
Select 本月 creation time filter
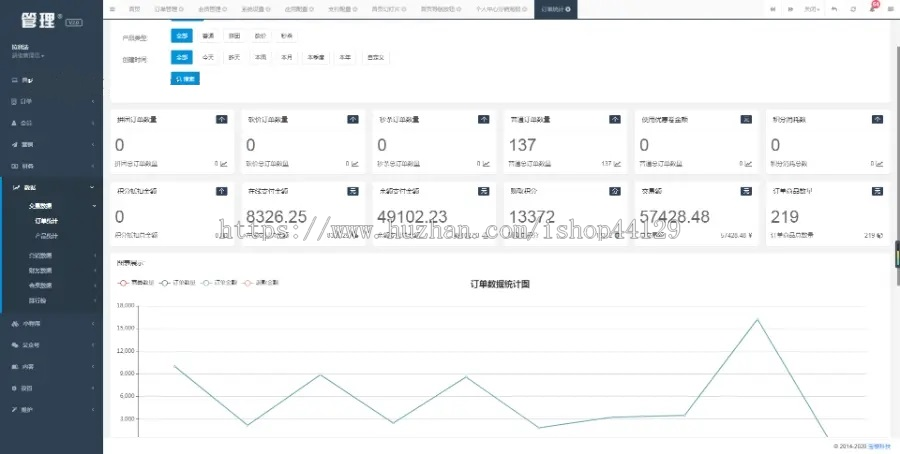coord(286,57)
